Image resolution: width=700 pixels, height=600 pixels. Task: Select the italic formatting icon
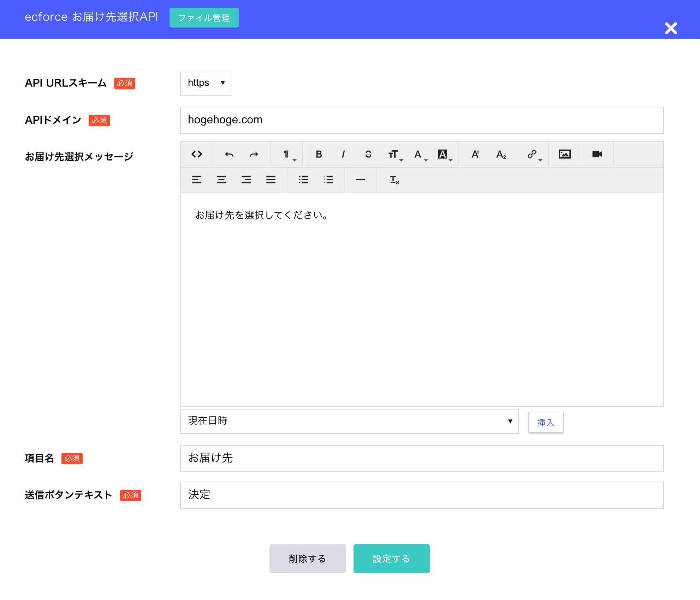343,154
